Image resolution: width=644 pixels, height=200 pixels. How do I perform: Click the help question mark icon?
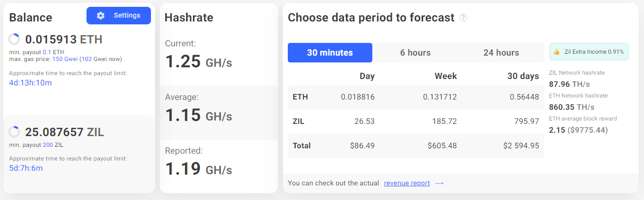[x=463, y=18]
